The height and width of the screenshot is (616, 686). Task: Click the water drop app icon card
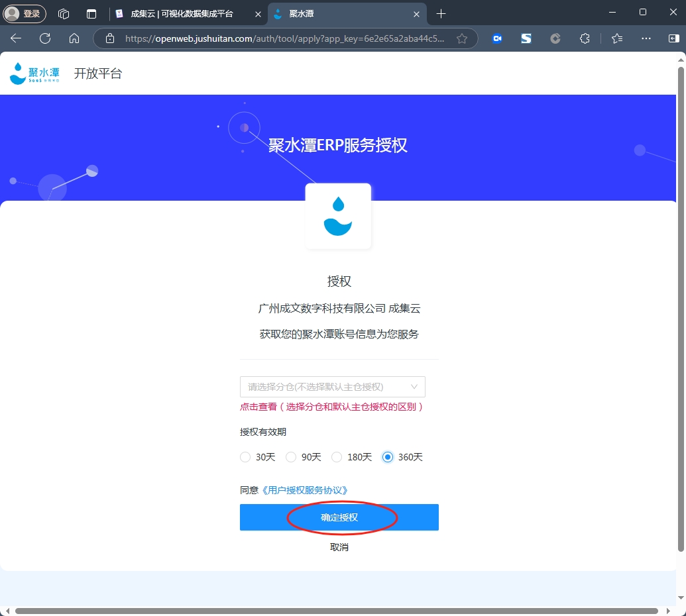pyautogui.click(x=338, y=216)
